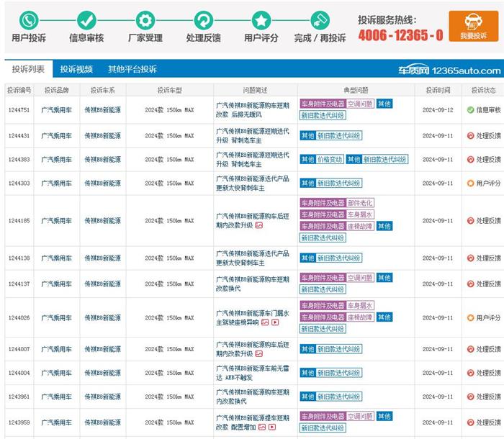
Task: Open image attachment of complaint 1244007
Action: 259,354
